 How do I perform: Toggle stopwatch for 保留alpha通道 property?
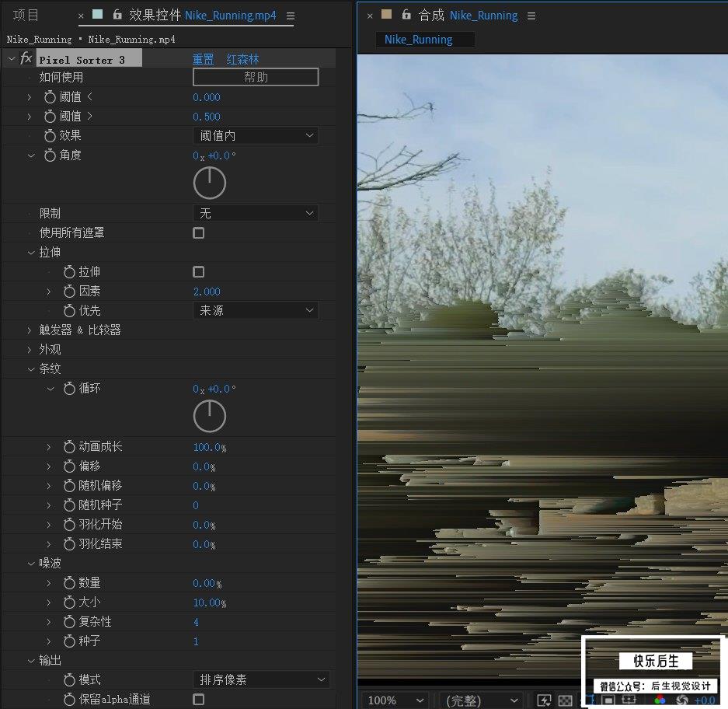[69, 699]
